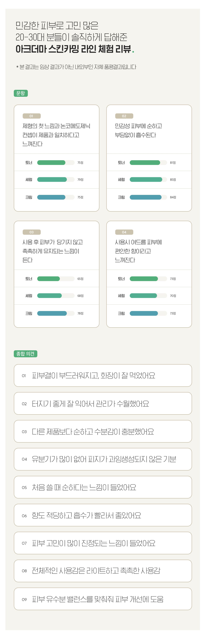This screenshot has height=644, width=206.
Task: Select review 05 처음 쓸 때 순하다는 느낌
Action: point(103,487)
